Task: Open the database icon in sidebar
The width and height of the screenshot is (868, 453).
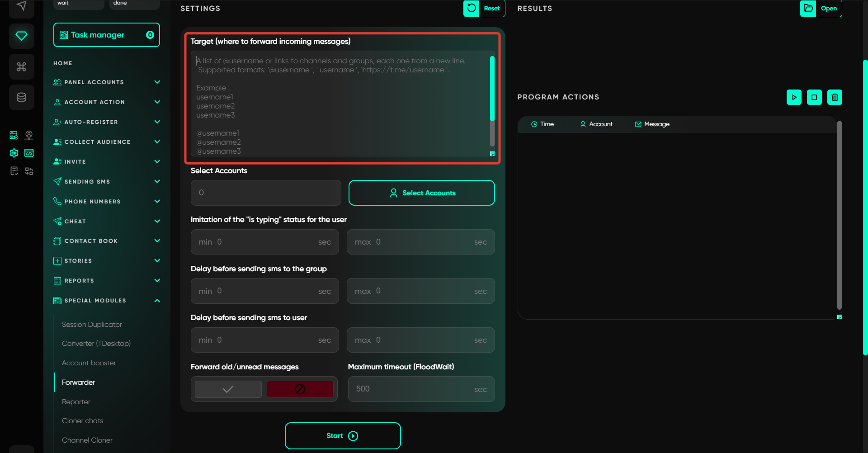Action: pyautogui.click(x=21, y=97)
